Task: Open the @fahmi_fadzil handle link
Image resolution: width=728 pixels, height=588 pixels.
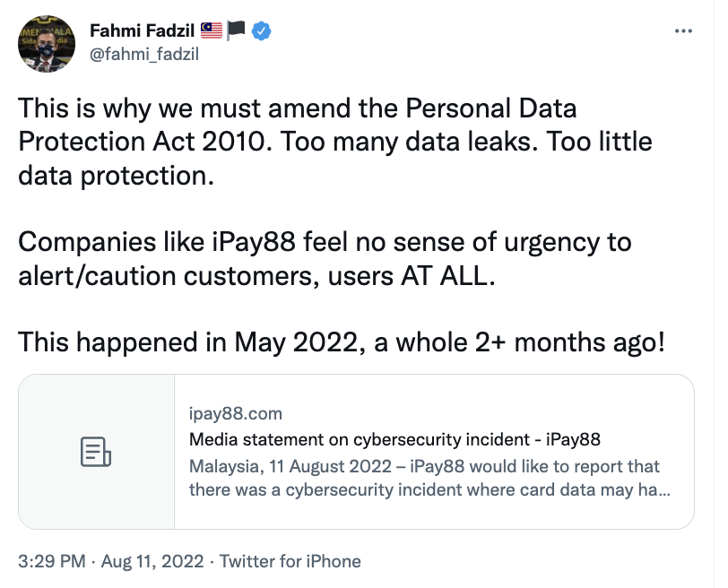Action: 143,54
